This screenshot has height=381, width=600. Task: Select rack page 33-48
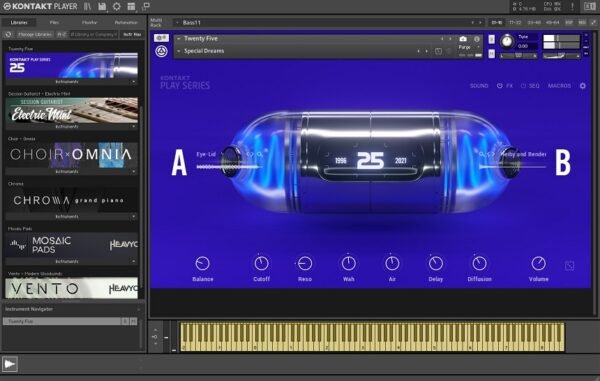[x=534, y=23]
